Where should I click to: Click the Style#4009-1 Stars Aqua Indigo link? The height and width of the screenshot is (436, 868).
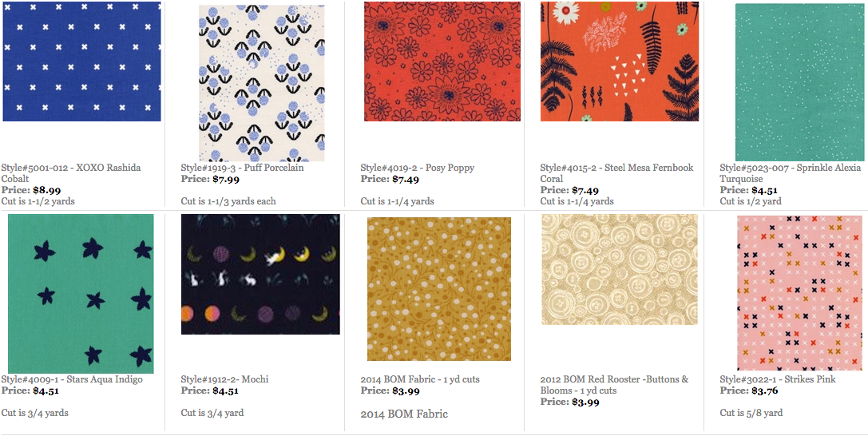(72, 379)
